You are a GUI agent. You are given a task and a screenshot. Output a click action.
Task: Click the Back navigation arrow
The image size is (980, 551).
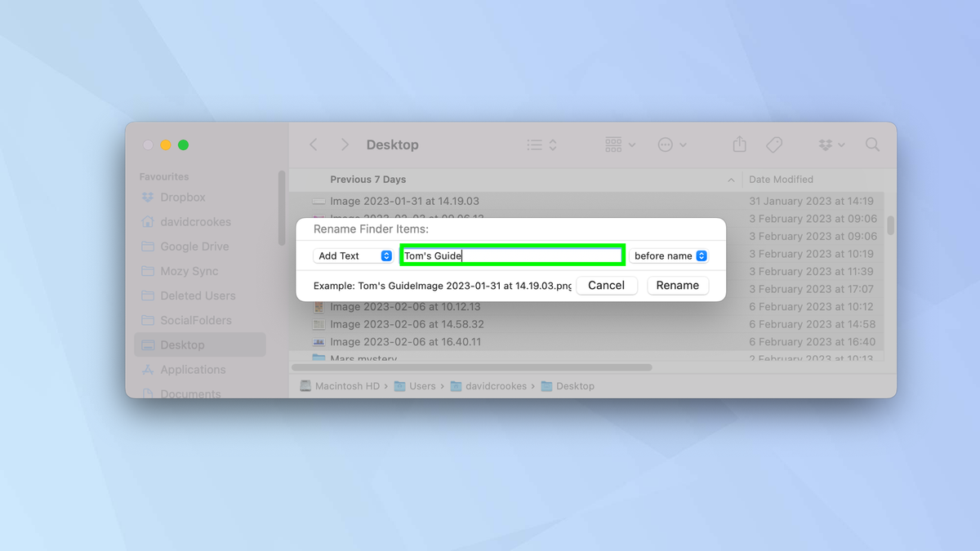[314, 144]
